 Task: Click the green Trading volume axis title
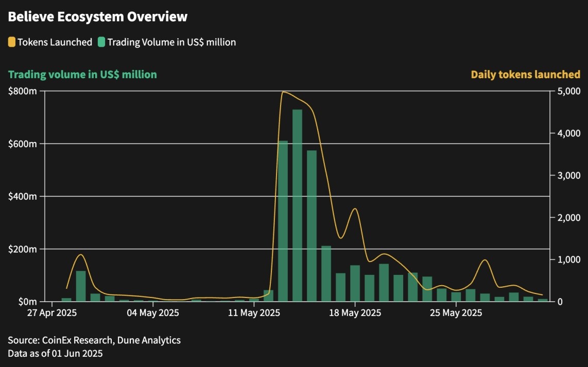(82, 74)
